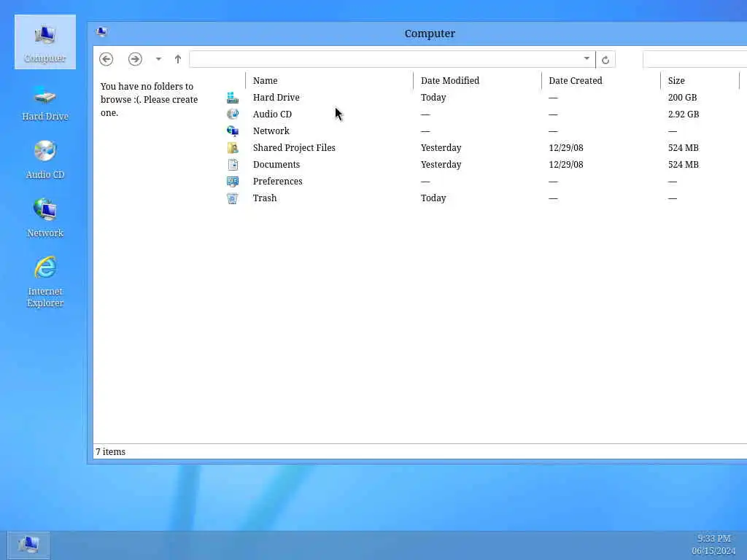Click Trash's Today modified date

click(x=433, y=198)
